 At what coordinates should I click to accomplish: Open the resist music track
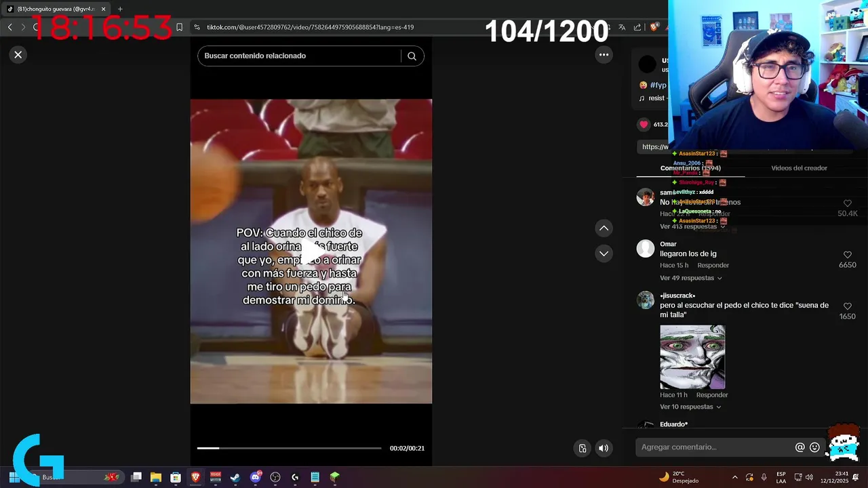pos(656,98)
